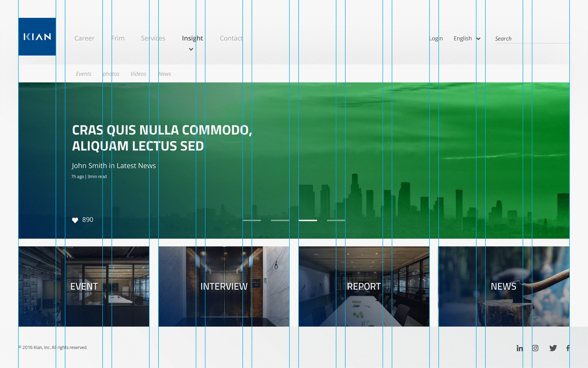Open the Facebook social icon
588x368 pixels.
point(568,348)
